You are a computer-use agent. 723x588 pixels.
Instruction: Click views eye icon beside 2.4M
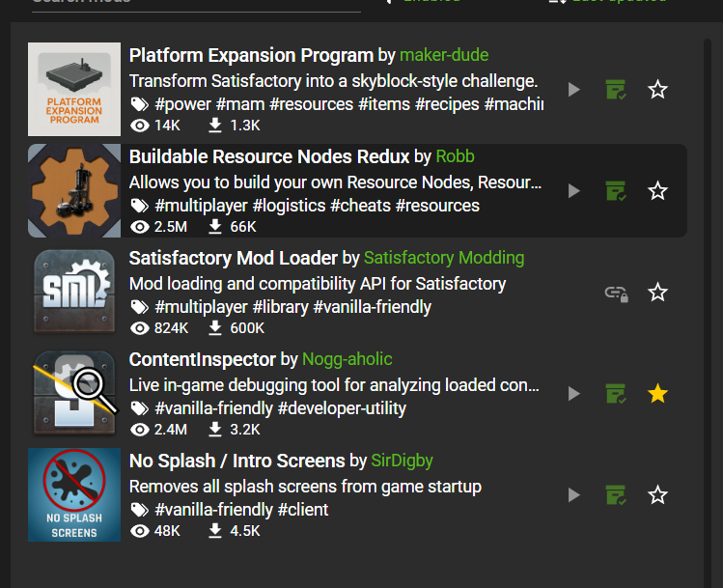(x=140, y=430)
